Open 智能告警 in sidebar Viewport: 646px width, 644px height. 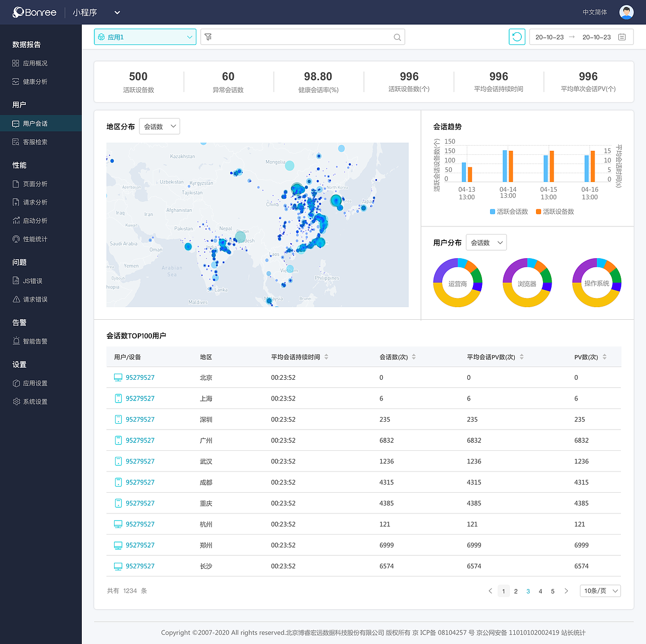pos(35,341)
